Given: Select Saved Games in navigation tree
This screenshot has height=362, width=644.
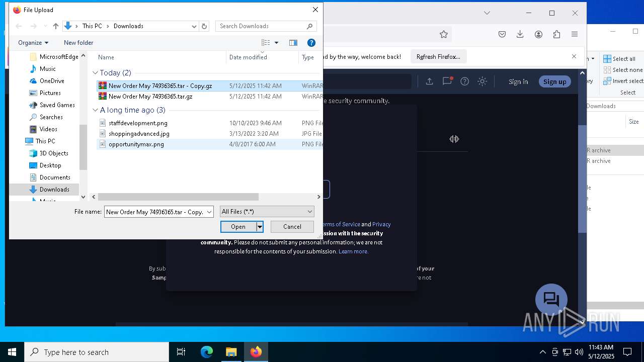Looking at the screenshot, I should 52,105.
